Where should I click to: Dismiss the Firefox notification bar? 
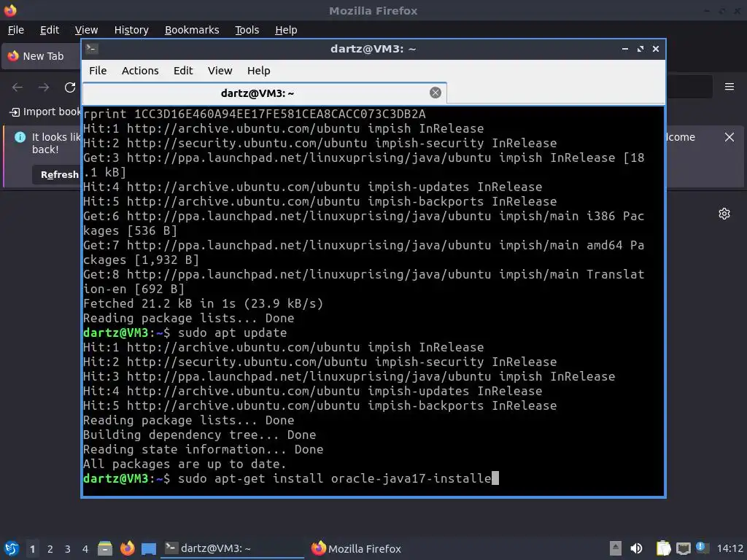pos(729,137)
